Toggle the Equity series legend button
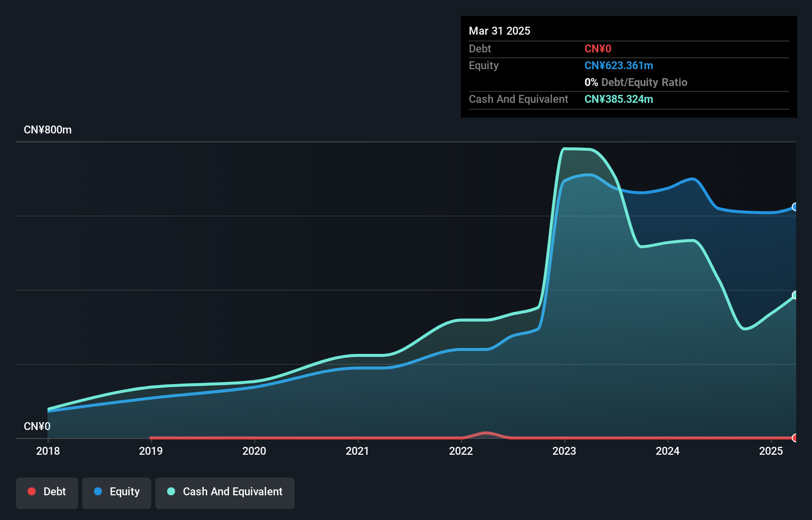The image size is (812, 520). (x=117, y=493)
